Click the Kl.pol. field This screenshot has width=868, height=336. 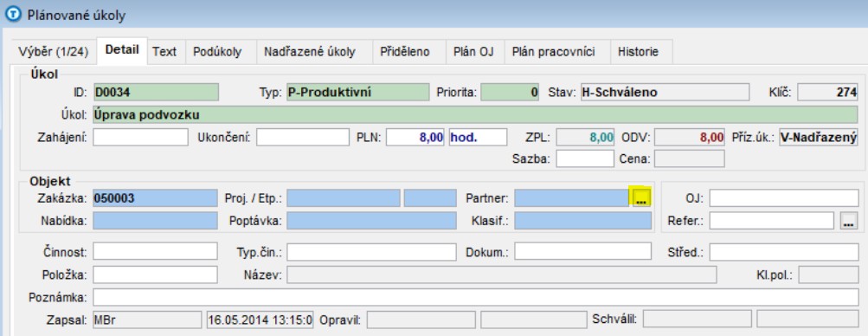click(x=829, y=275)
